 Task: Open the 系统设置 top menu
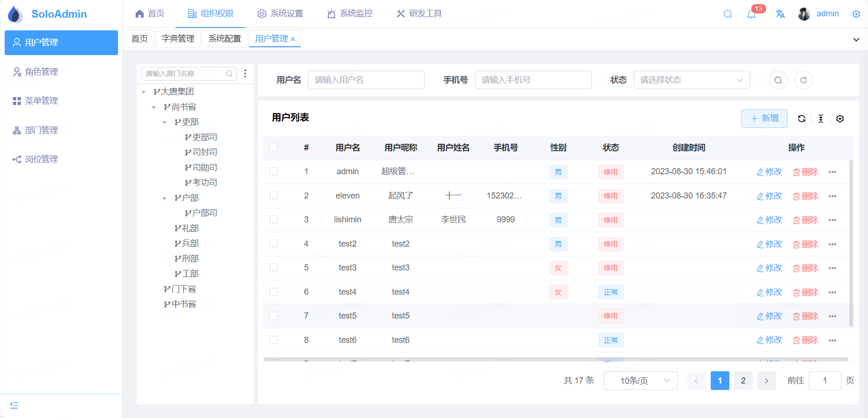280,14
